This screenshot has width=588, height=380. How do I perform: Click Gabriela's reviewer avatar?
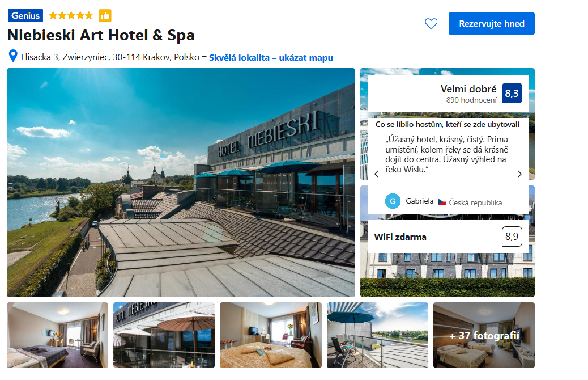coord(393,201)
